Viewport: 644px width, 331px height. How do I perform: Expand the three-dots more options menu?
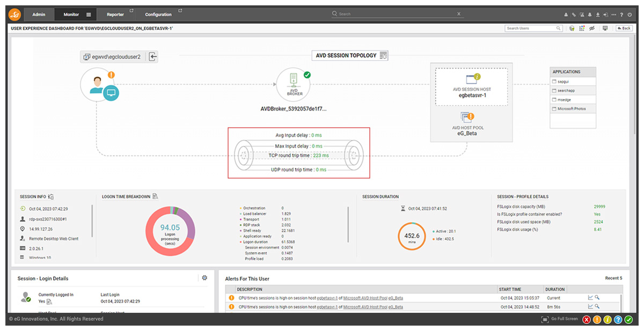(x=613, y=14)
